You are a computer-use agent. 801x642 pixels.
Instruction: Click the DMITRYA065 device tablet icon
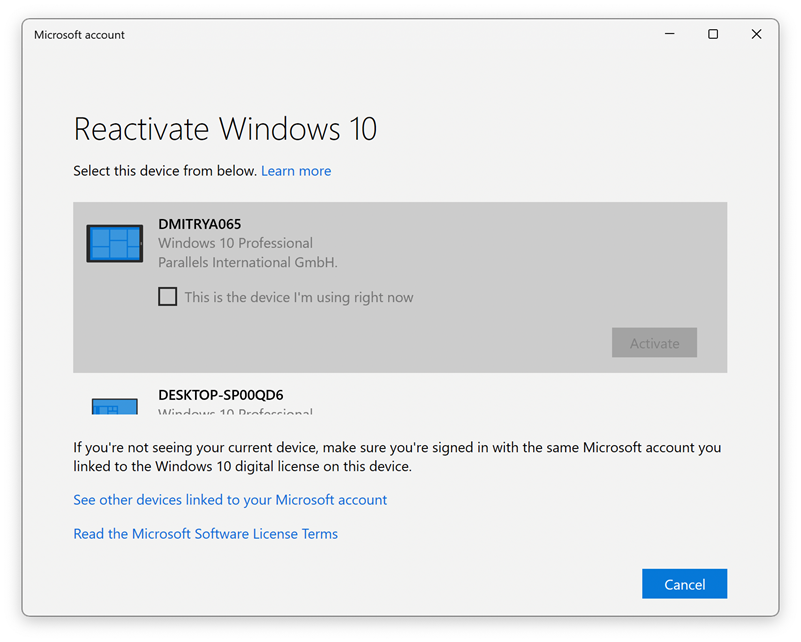coord(114,243)
